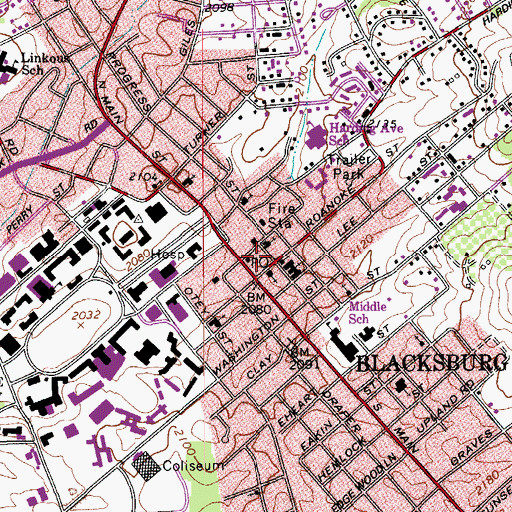The image size is (512, 512).
Task: Select the LEE street label
Action: (347, 227)
